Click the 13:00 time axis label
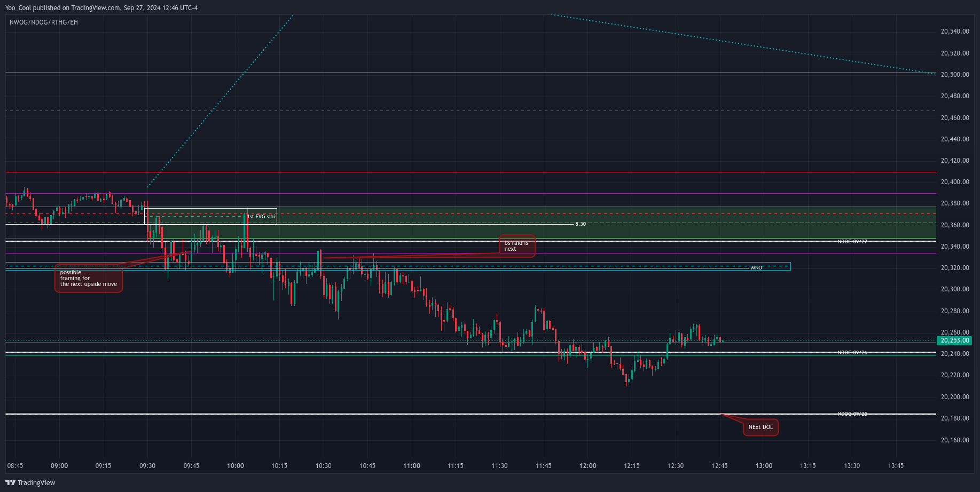Screen dimensions: 980x492 (x=764, y=466)
